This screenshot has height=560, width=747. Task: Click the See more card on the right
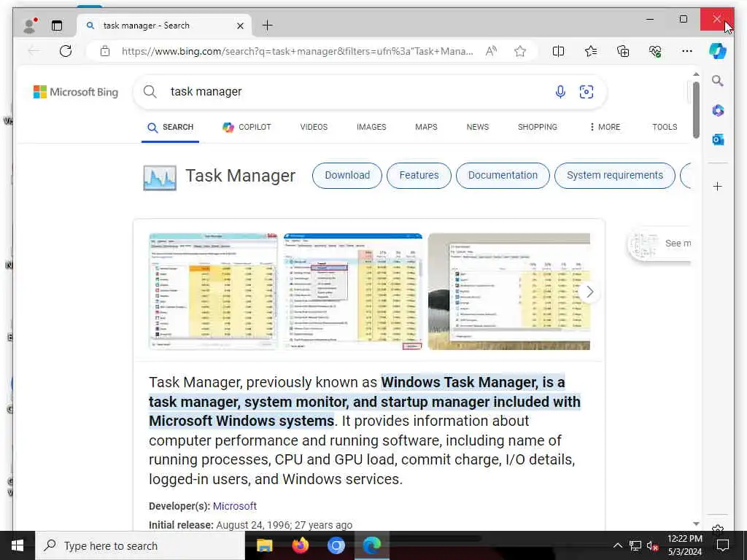[659, 244]
